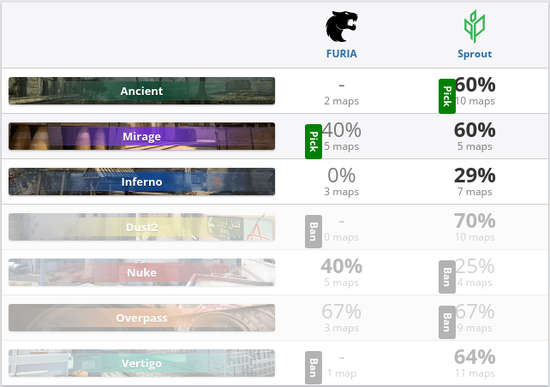Select the faded Overpass map banner
The image size is (550, 387).
click(x=142, y=318)
